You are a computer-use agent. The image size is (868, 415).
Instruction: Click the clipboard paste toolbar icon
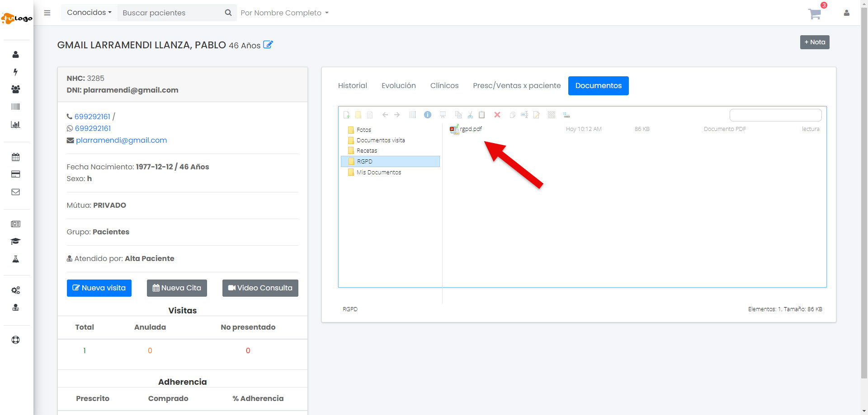pos(482,115)
